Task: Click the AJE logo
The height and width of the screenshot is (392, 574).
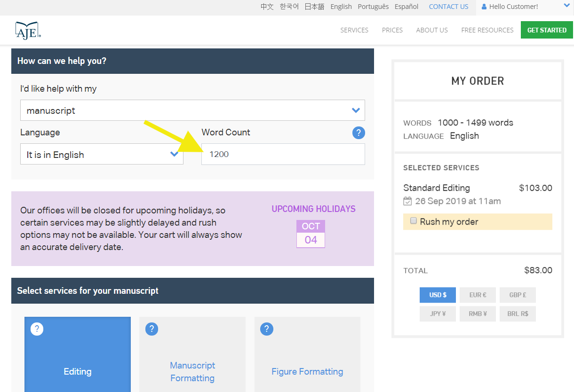Action: click(x=28, y=30)
